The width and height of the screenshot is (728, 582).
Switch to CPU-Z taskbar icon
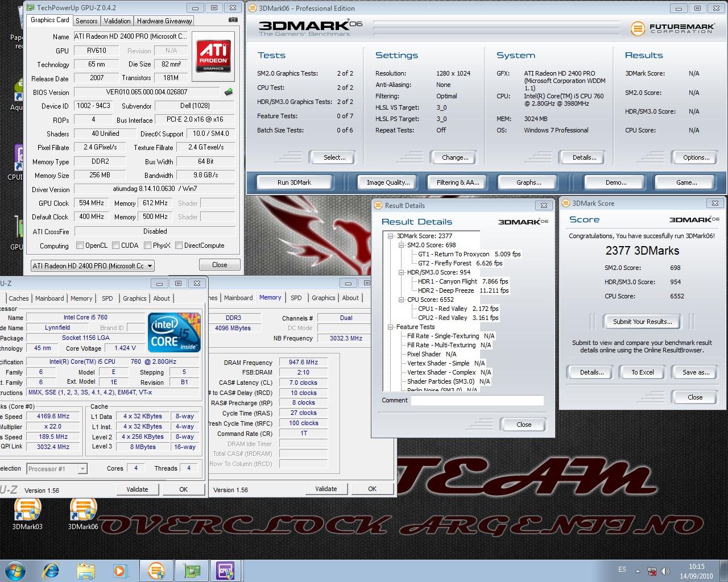pyautogui.click(x=226, y=570)
